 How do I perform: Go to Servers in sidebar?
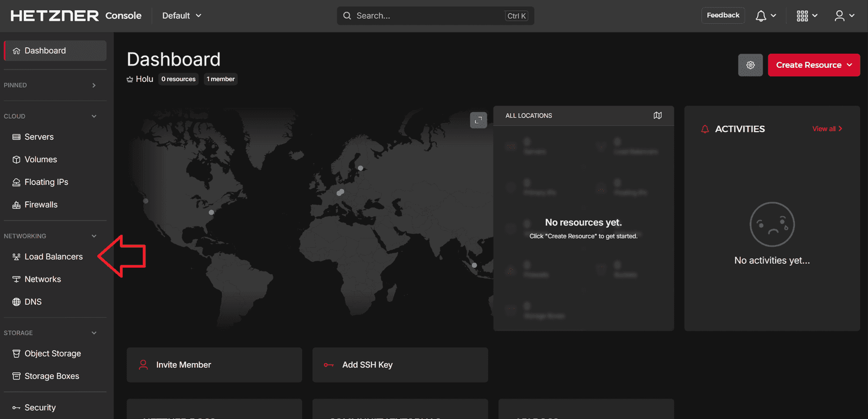tap(39, 137)
